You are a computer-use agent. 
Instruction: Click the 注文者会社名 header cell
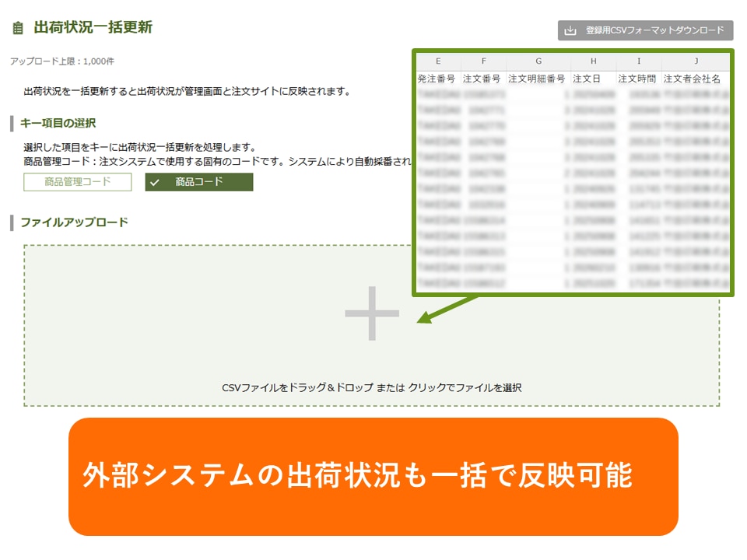692,79
